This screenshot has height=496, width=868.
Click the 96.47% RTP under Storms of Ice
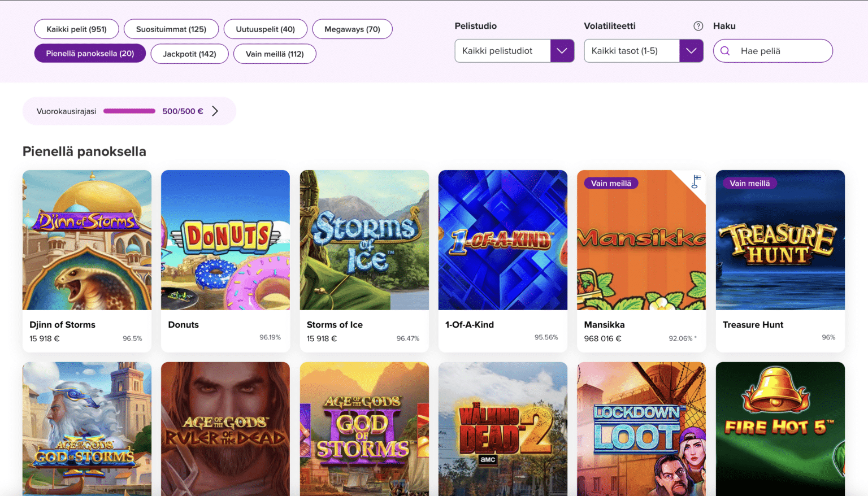408,338
